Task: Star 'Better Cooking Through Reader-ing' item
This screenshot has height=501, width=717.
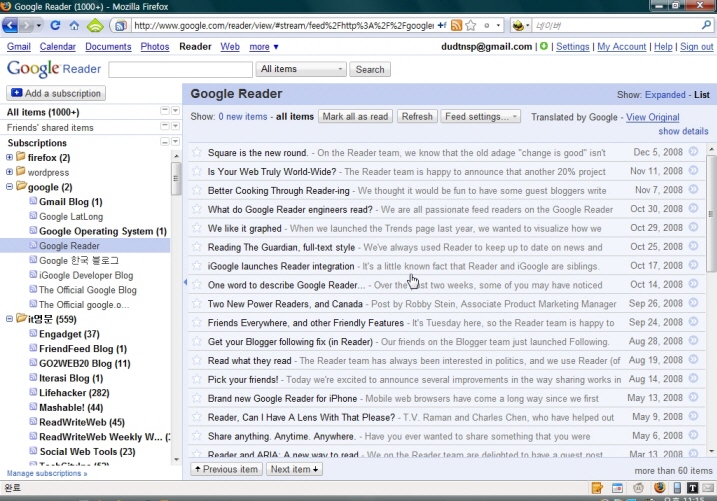Action: (197, 190)
